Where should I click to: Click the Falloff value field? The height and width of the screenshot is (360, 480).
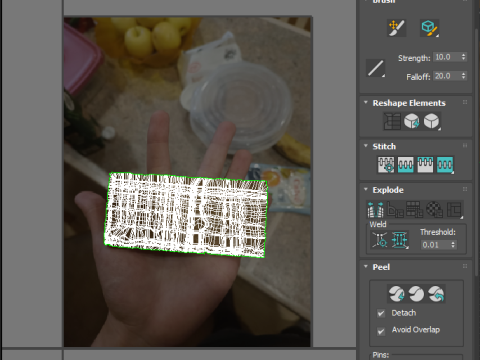click(446, 76)
